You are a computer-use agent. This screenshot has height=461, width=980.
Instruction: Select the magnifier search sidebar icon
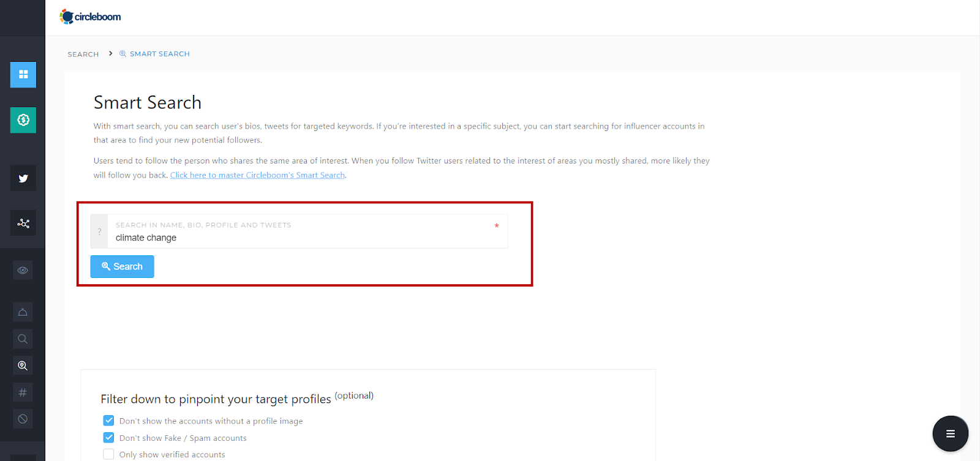23,339
